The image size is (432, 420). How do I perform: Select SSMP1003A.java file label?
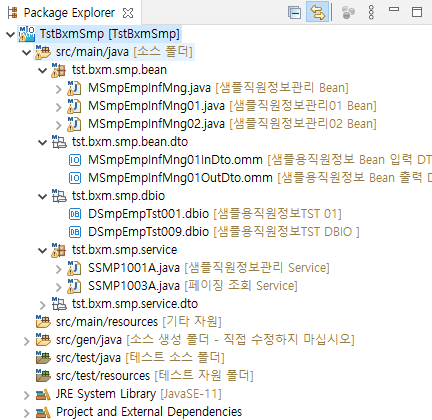pos(134,286)
